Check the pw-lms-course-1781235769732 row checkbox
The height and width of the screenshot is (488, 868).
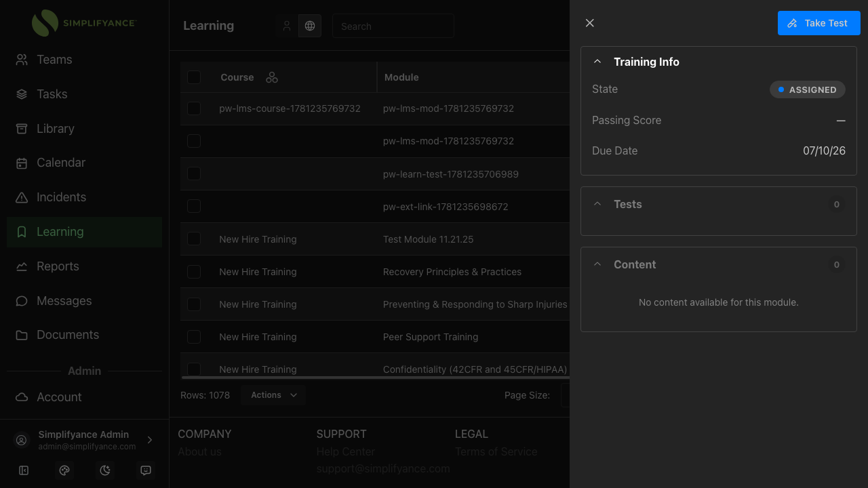point(194,108)
